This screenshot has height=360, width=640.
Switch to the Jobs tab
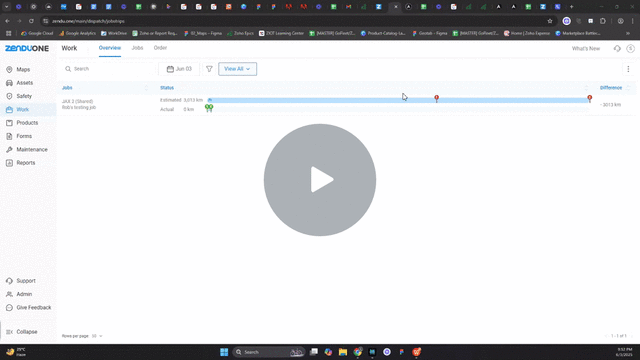coord(137,48)
